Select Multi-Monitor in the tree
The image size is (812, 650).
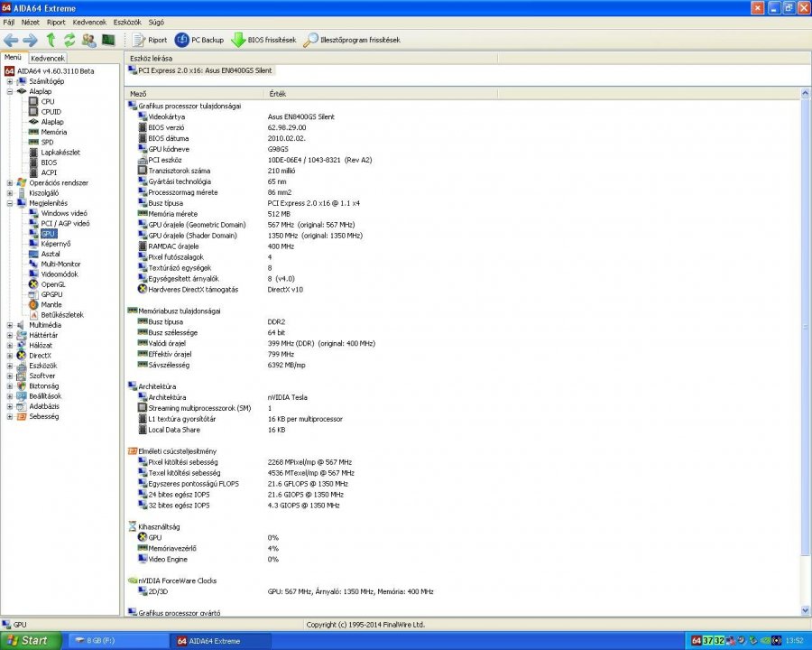click(x=60, y=264)
